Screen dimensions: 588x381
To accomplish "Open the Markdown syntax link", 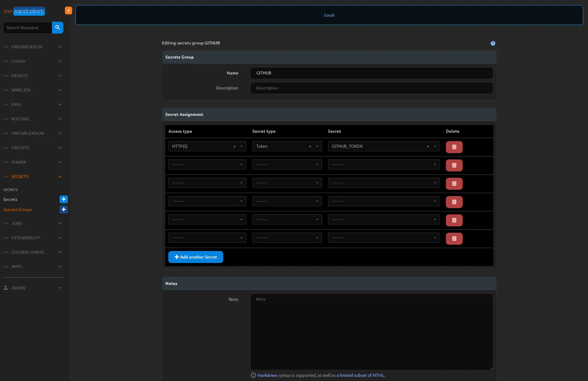I will pos(267,375).
